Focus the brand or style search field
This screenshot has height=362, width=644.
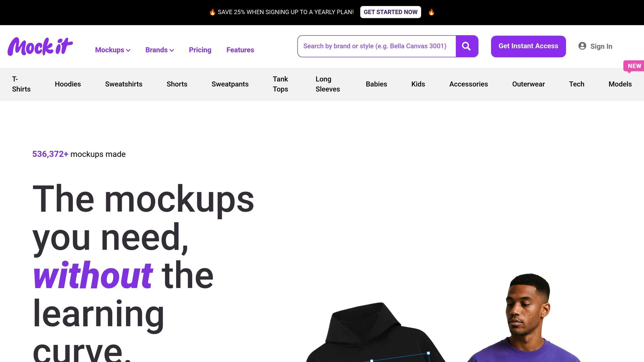point(377,46)
